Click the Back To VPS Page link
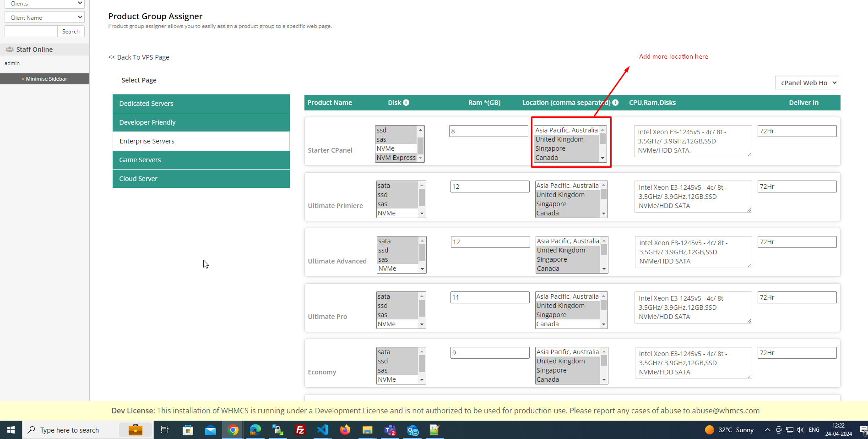868x439 pixels. point(139,57)
